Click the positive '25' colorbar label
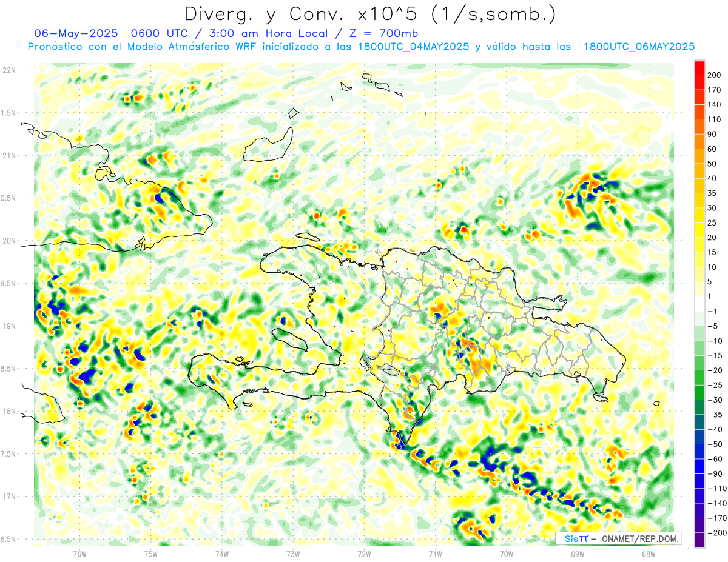The height and width of the screenshot is (562, 728). pyautogui.click(x=713, y=223)
